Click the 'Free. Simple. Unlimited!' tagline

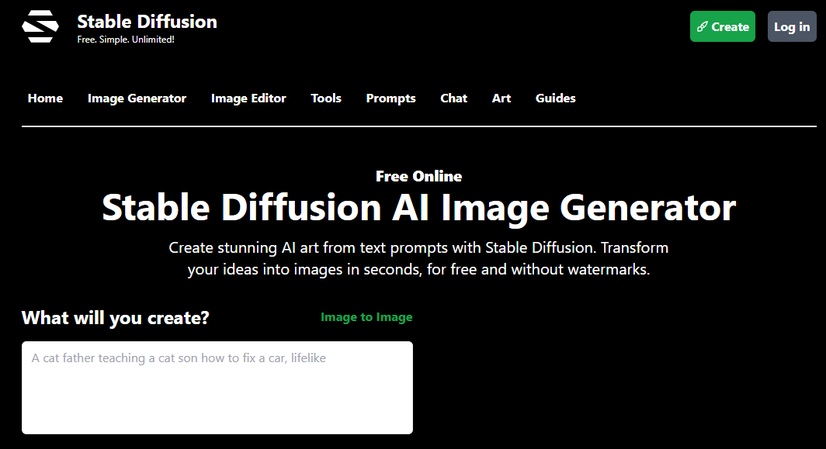(x=125, y=40)
